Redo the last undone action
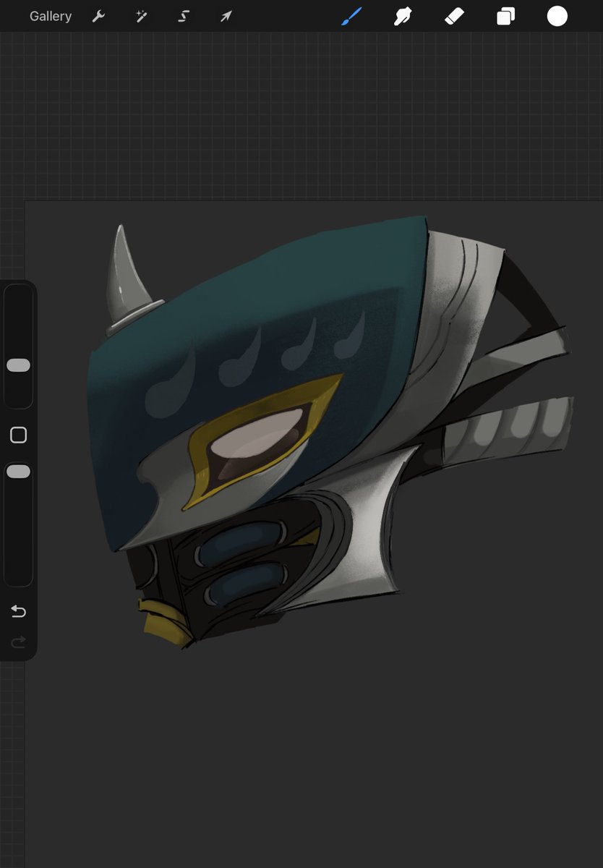Image resolution: width=603 pixels, height=868 pixels. (18, 642)
